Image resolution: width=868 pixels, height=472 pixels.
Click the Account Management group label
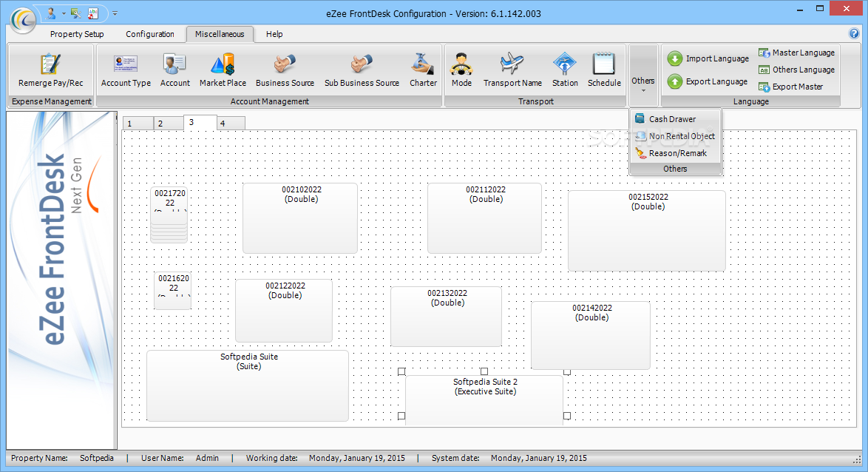[270, 101]
